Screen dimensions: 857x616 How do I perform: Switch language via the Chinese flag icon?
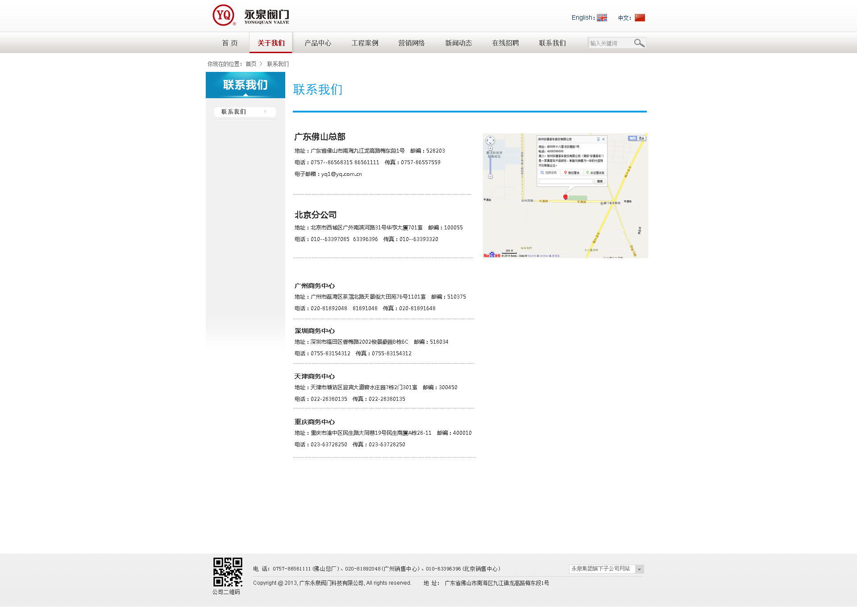click(640, 18)
